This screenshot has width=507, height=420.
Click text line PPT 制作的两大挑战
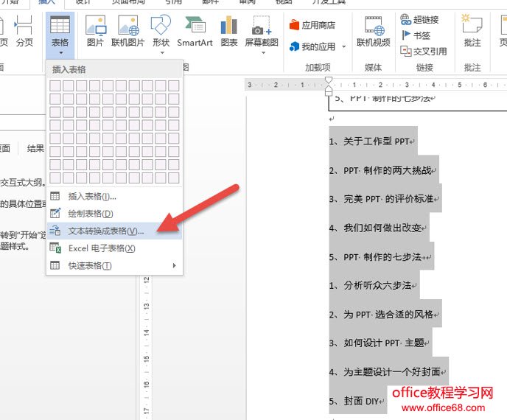click(x=388, y=170)
